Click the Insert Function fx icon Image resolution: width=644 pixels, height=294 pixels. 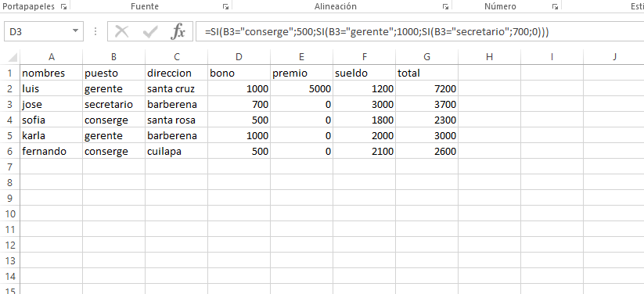178,31
